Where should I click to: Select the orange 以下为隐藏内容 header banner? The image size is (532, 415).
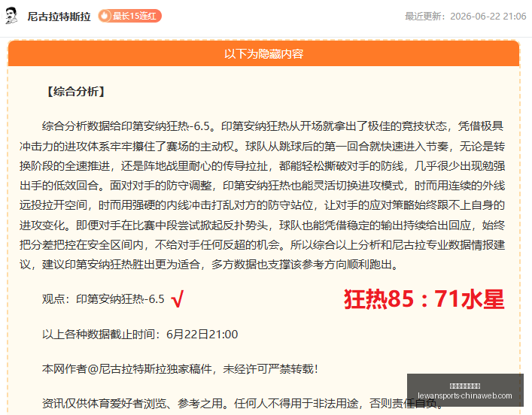[263, 53]
